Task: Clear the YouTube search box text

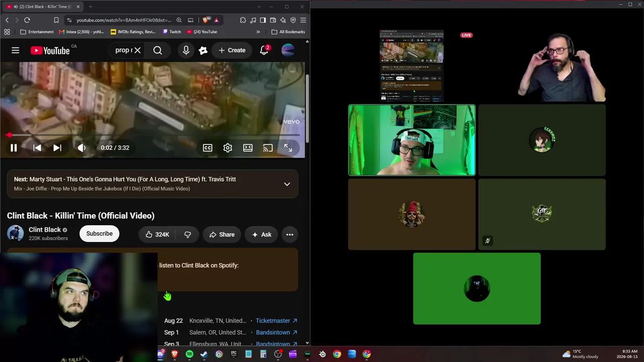Action: pyautogui.click(x=137, y=50)
